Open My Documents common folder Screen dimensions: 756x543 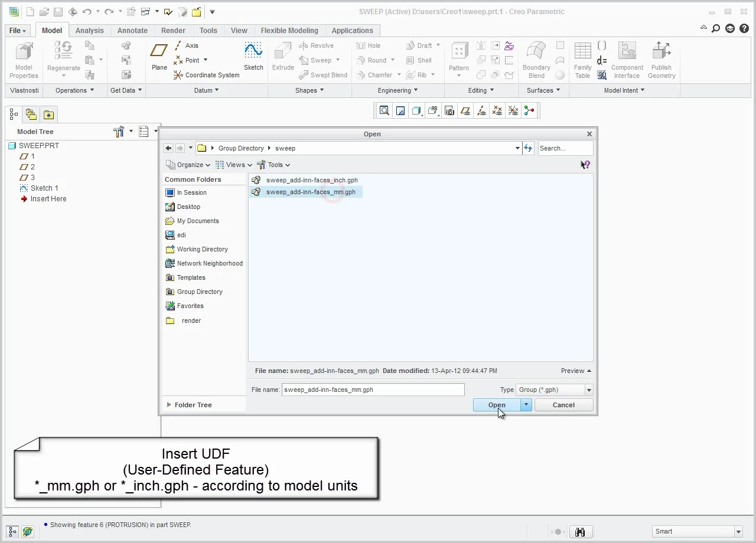coord(192,221)
